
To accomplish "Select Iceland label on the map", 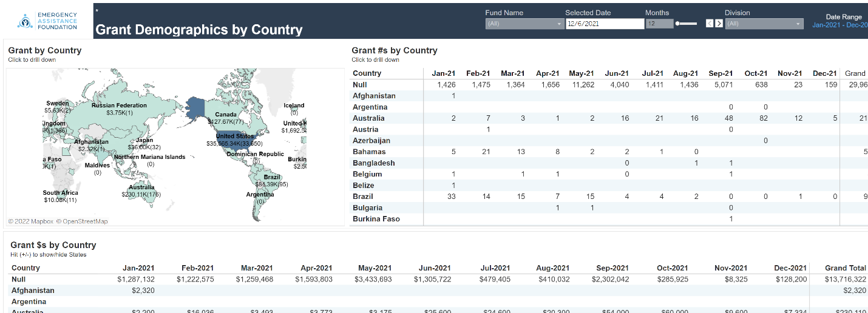I will tap(294, 106).
